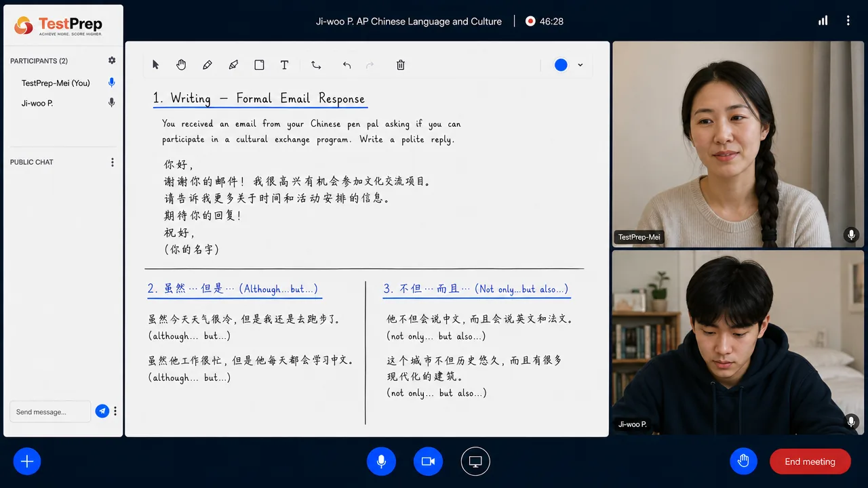Toggle screen sharing
Screen dimensions: 868x488
tap(475, 462)
